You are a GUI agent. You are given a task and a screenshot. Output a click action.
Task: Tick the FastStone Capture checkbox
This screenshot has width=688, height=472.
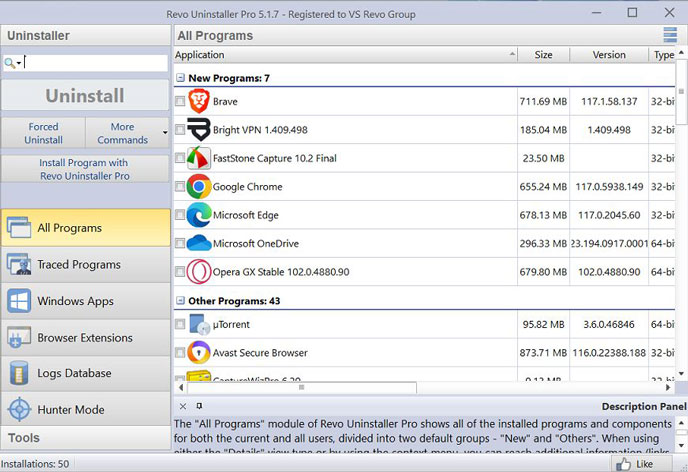(x=180, y=158)
